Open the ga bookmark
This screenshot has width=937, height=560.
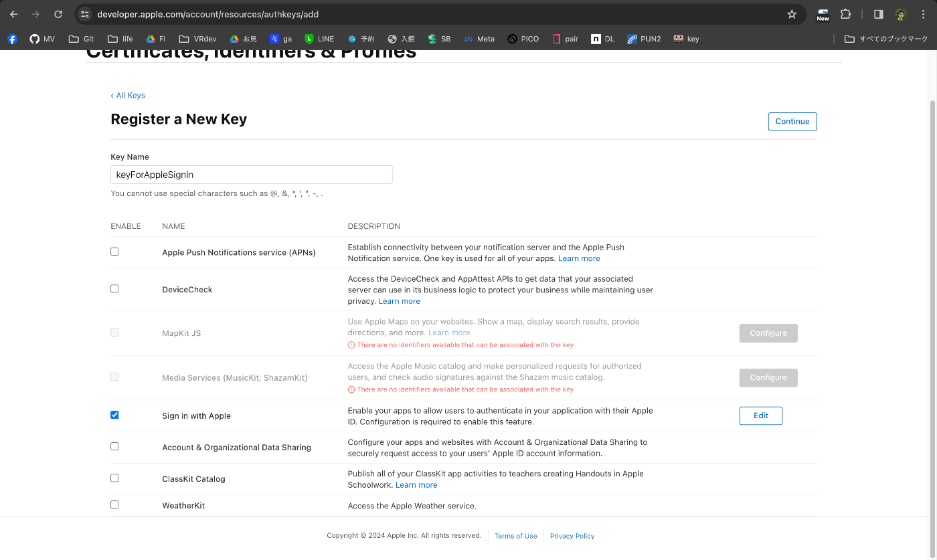pos(280,39)
